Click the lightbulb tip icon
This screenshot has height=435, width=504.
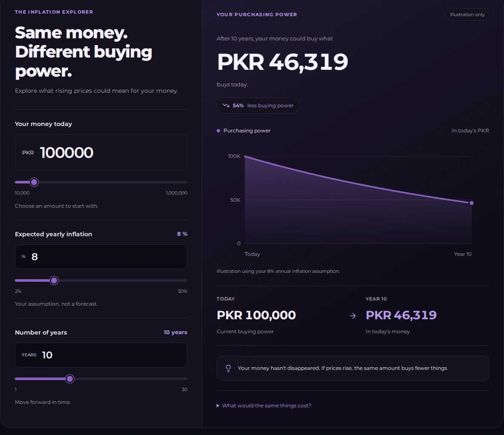pyautogui.click(x=228, y=368)
